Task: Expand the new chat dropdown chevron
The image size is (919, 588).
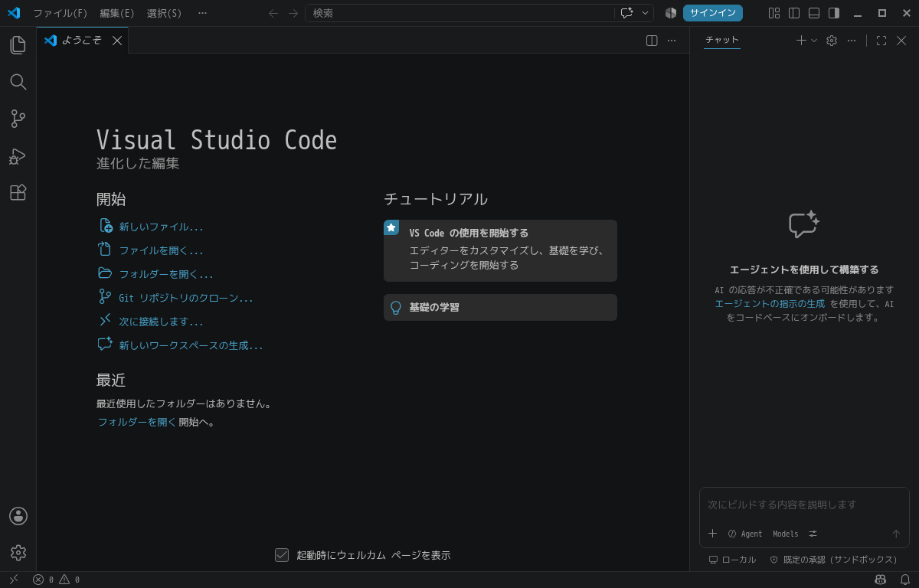Action: click(x=814, y=41)
